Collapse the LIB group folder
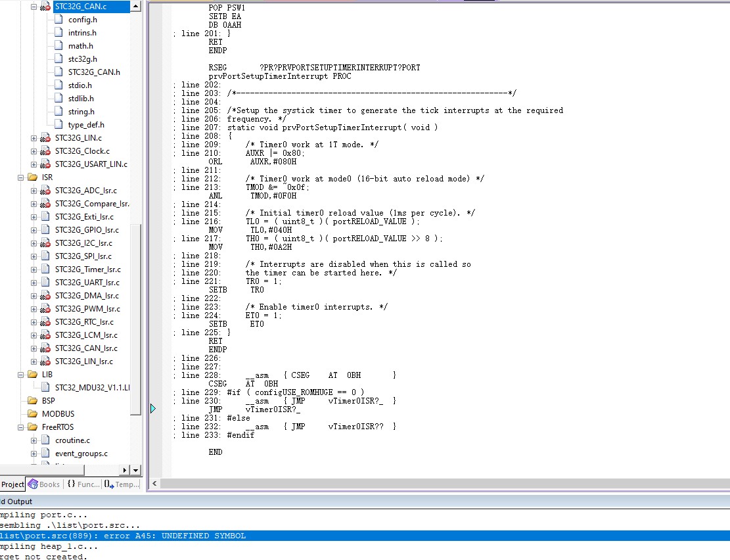This screenshot has width=730, height=560. coord(20,375)
